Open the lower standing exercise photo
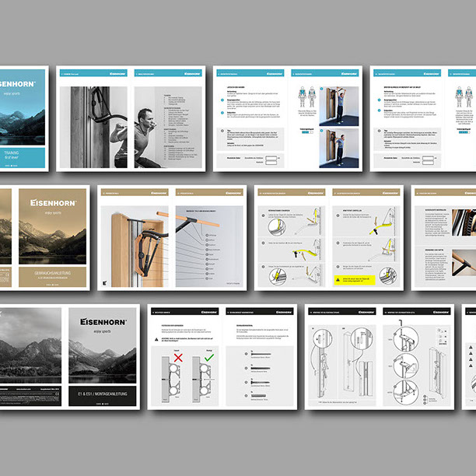This screenshot has height=476, width=476. (339, 147)
